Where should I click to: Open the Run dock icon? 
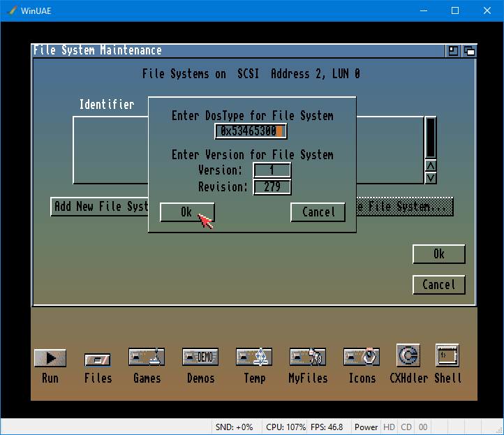point(50,358)
